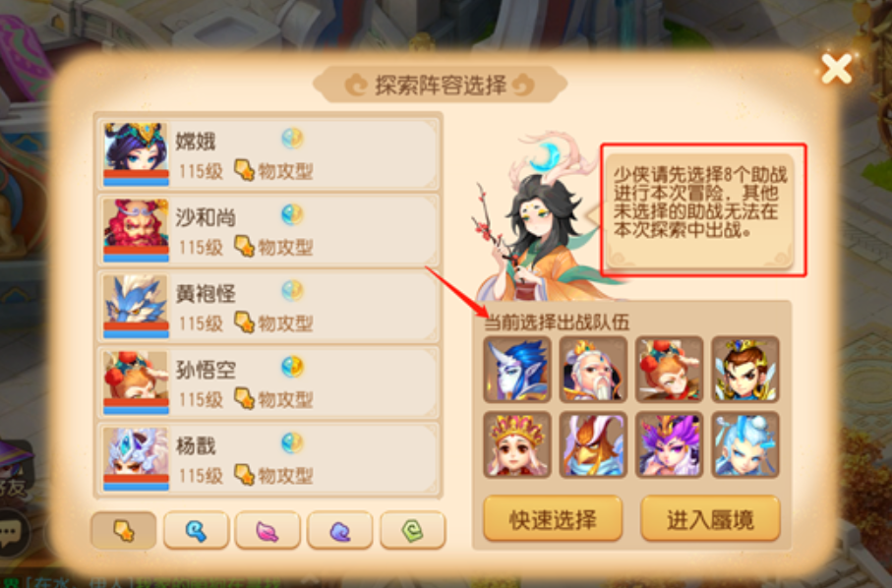This screenshot has height=588, width=892.
Task: Choose 黄袍怪 from the list
Action: [x=268, y=306]
